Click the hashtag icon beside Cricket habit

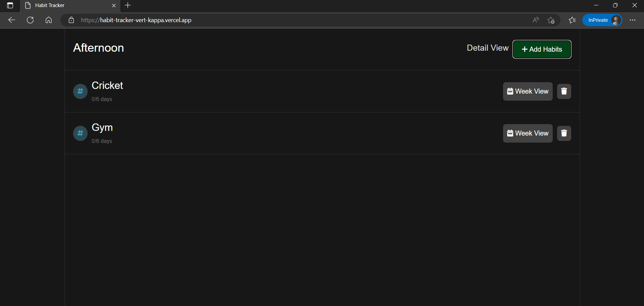coord(80,91)
